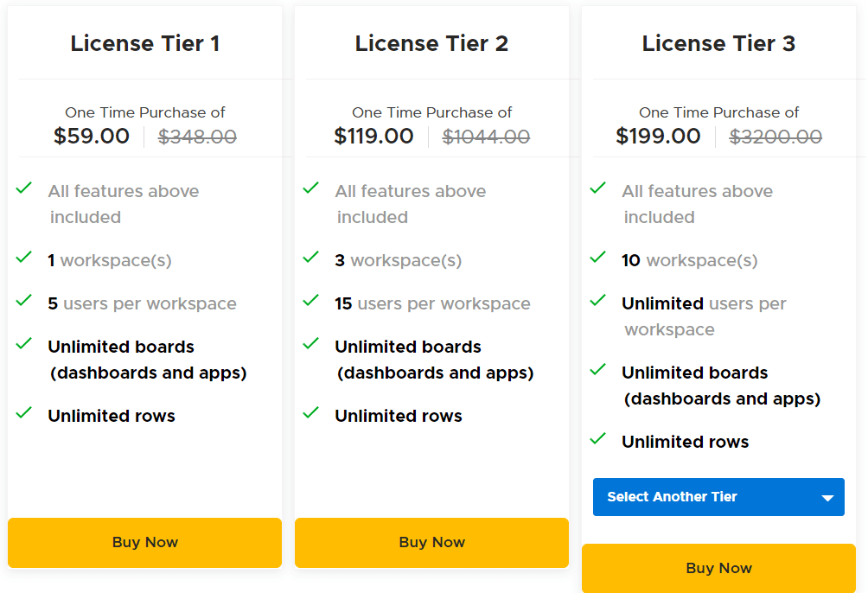The height and width of the screenshot is (593, 868).
Task: Expand tier options in the Tier 3 selector
Action: click(x=718, y=497)
